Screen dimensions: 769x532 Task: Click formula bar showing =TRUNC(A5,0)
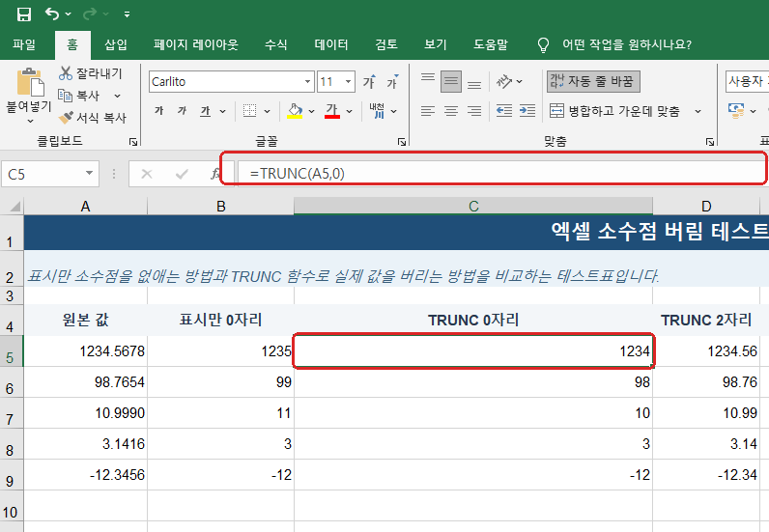(x=501, y=173)
